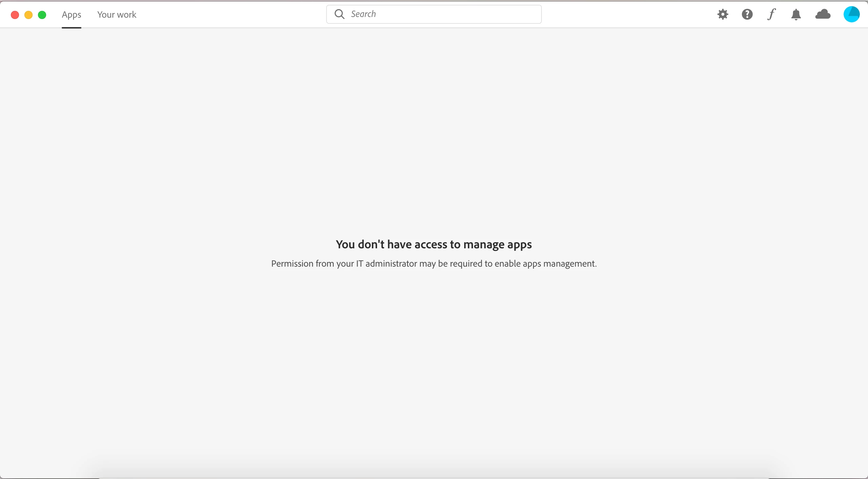Click the IT administrator permission message
The image size is (868, 479).
click(x=434, y=264)
